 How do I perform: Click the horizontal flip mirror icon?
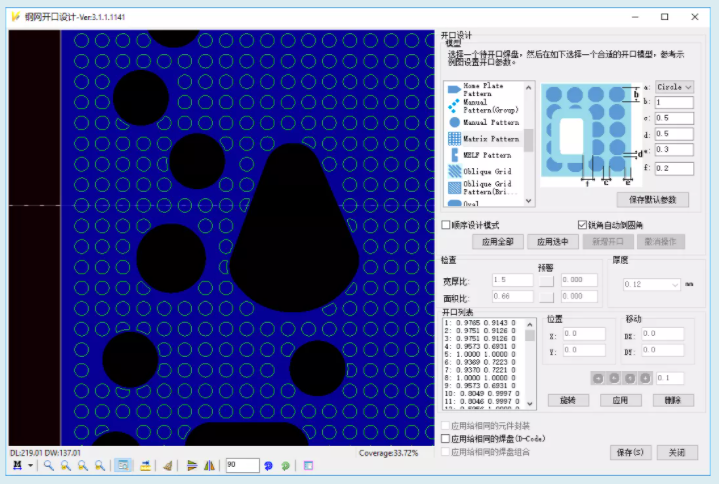(x=209, y=466)
